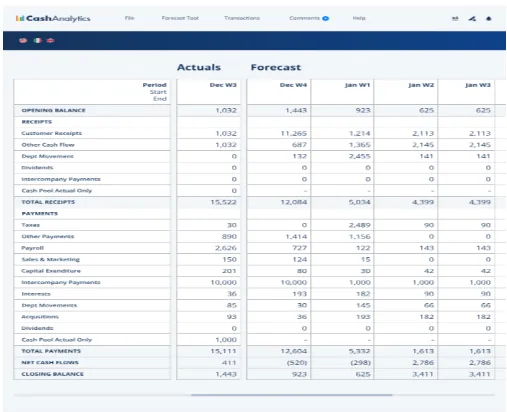Click Dec W4 opening balance value 1,443

(296, 110)
